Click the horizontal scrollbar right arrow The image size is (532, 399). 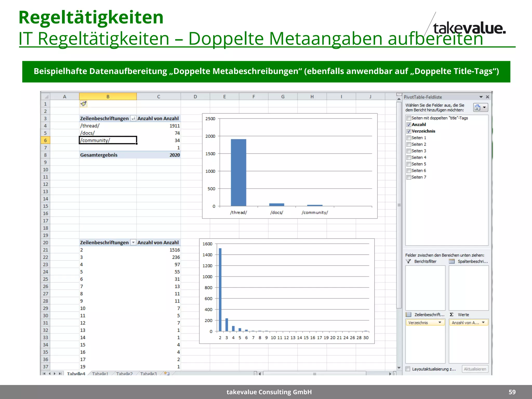(390, 374)
